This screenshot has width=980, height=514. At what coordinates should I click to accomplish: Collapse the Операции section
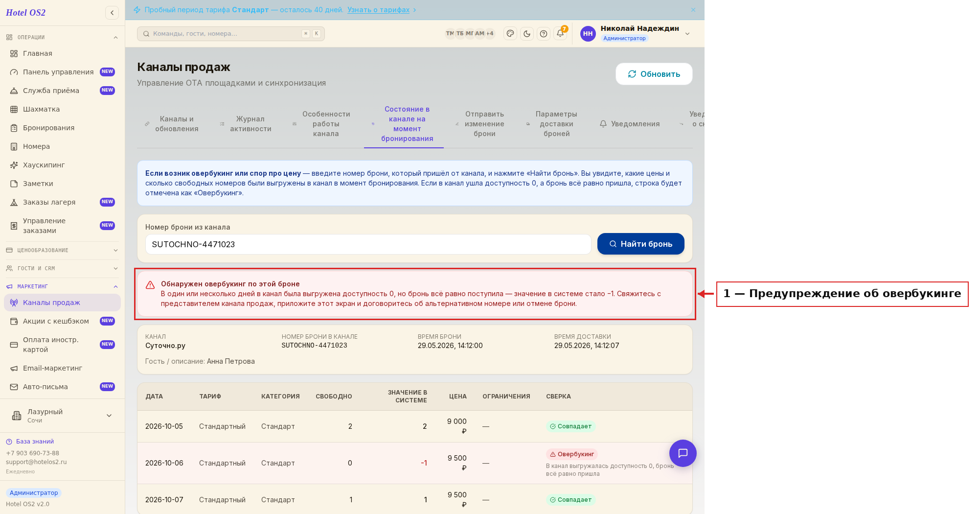62,37
